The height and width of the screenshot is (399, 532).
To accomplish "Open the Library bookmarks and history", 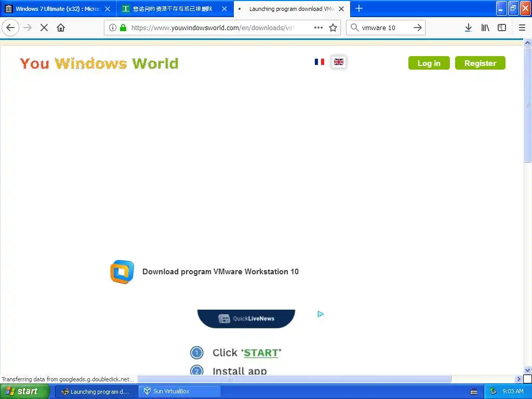I will [x=485, y=28].
